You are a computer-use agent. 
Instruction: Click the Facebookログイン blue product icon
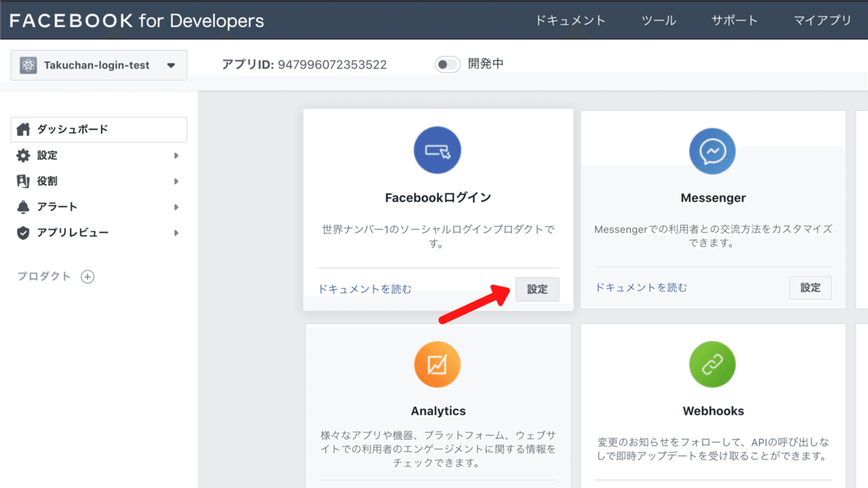pos(437,150)
